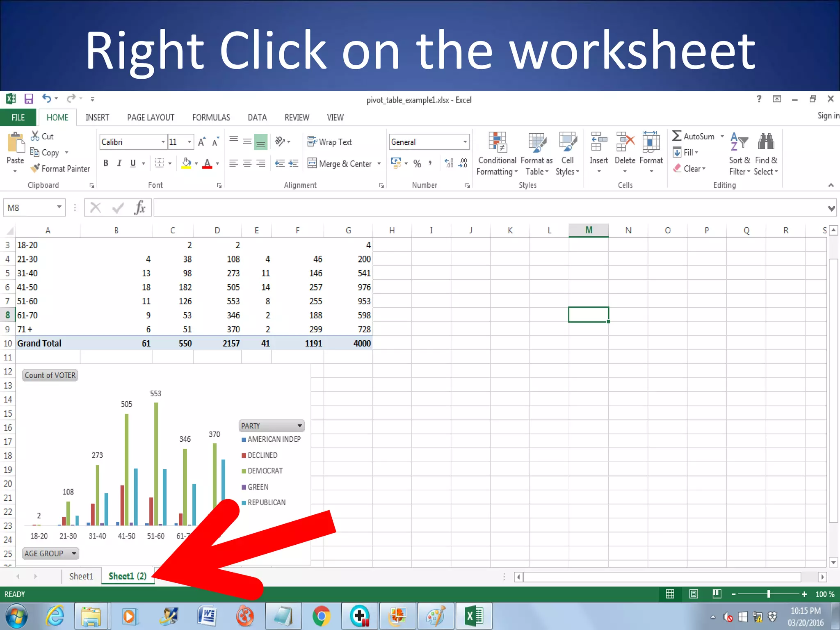Click the Copy icon
The image size is (840, 630).
click(35, 152)
